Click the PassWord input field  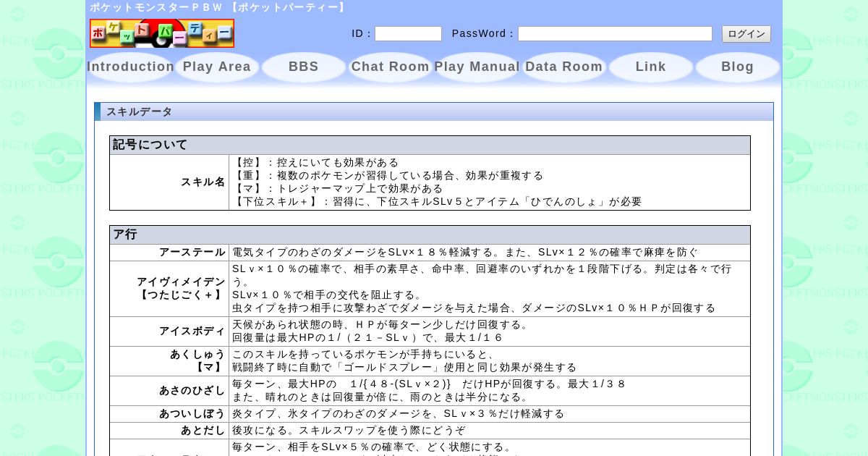click(615, 34)
